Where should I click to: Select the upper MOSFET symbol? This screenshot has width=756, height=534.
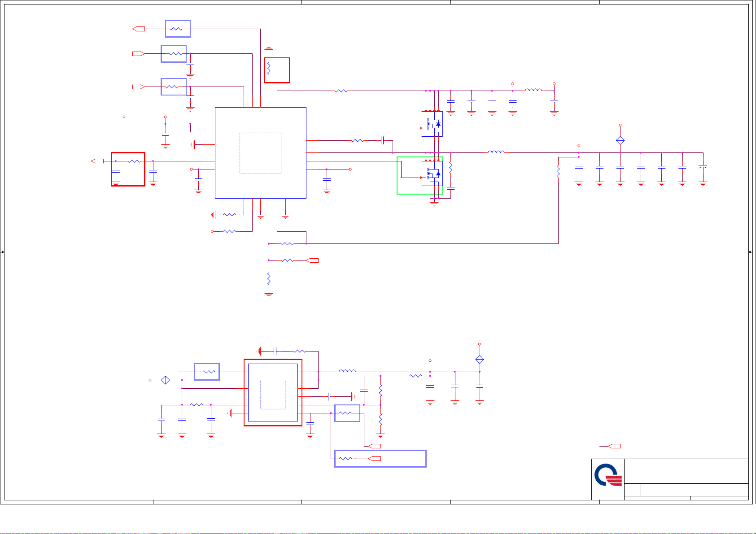click(432, 124)
